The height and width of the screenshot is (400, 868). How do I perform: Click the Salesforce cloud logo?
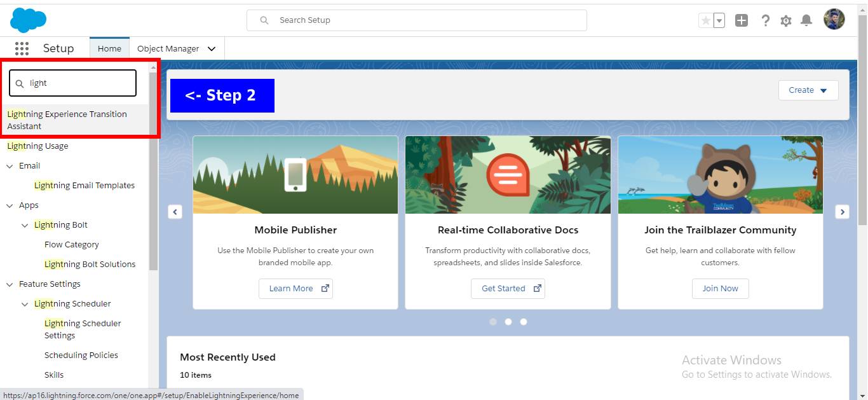(27, 20)
